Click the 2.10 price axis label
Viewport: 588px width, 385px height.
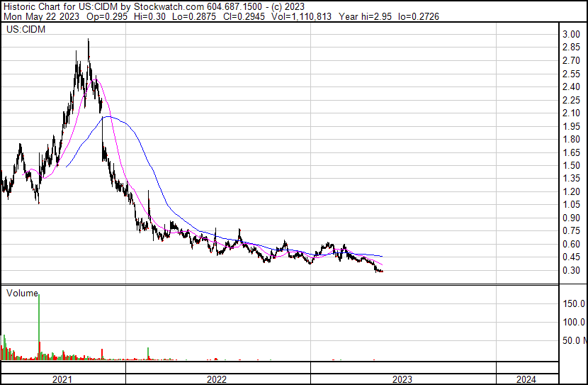(571, 113)
